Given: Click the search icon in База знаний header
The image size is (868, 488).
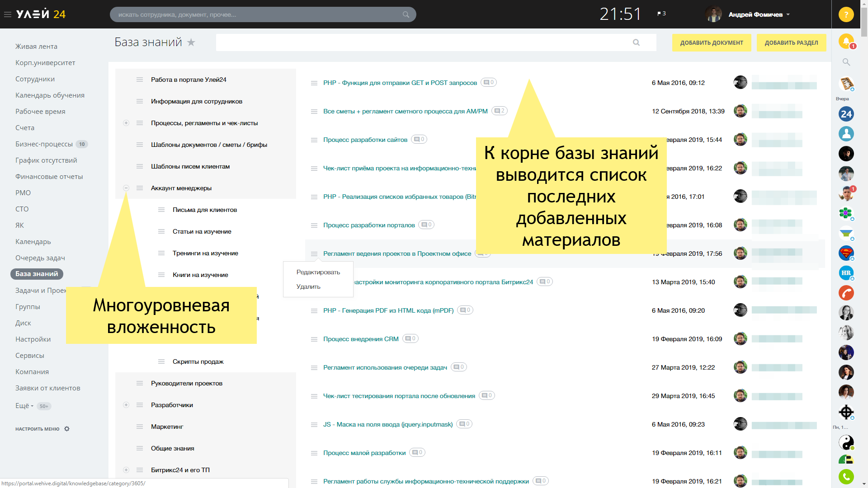Looking at the screenshot, I should (636, 42).
